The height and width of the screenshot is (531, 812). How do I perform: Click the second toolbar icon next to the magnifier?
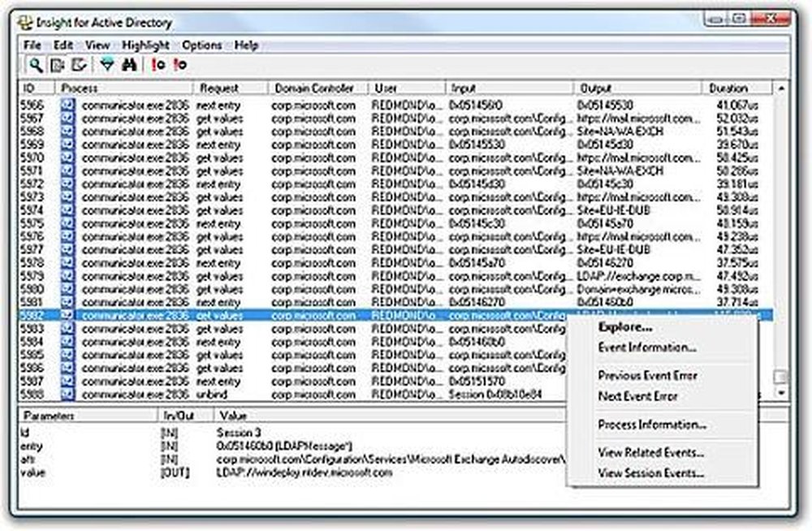pos(57,65)
